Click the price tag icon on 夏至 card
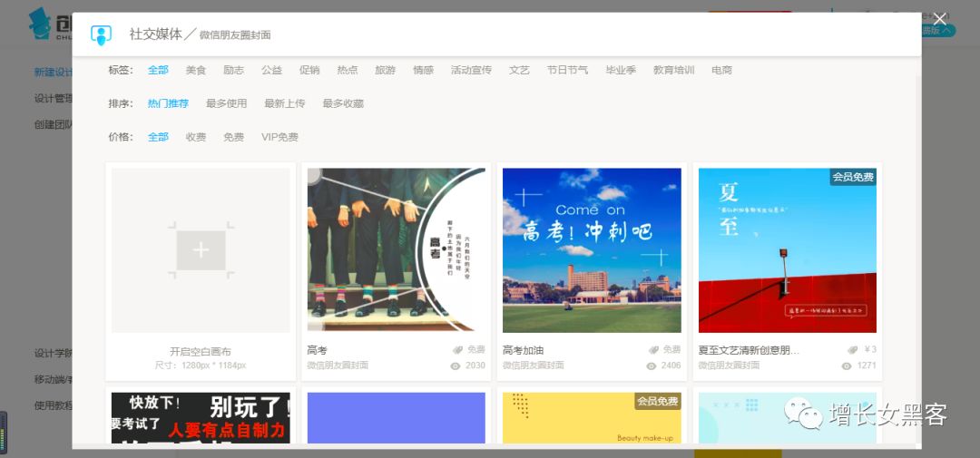This screenshot has height=458, width=980. pos(852,350)
